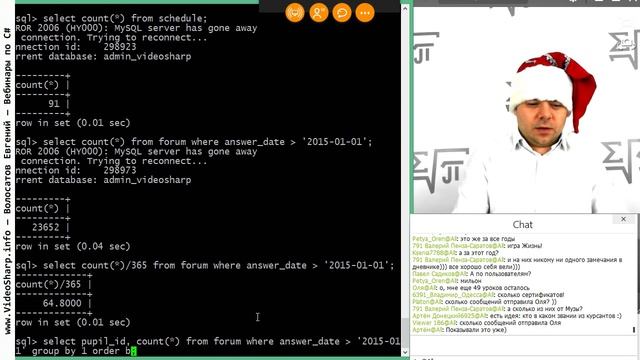The image size is (640, 360).
Task: Close the Chat panel with X
Action: pos(623,219)
